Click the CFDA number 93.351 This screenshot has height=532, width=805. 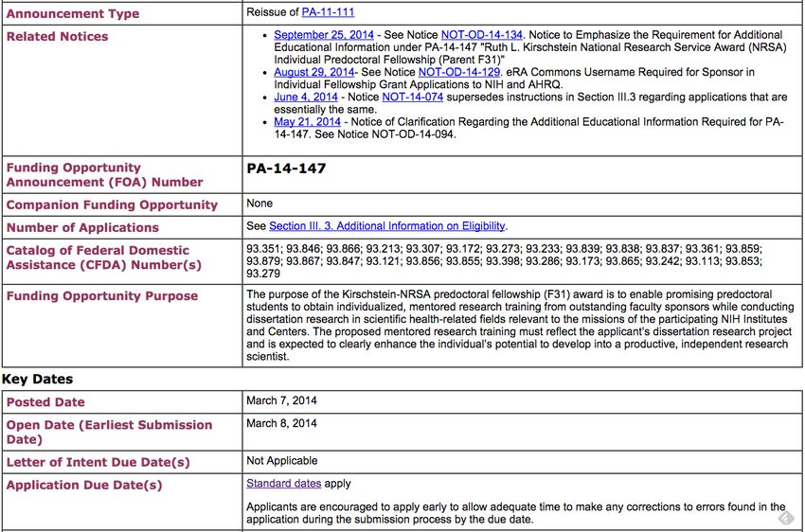[263, 249]
